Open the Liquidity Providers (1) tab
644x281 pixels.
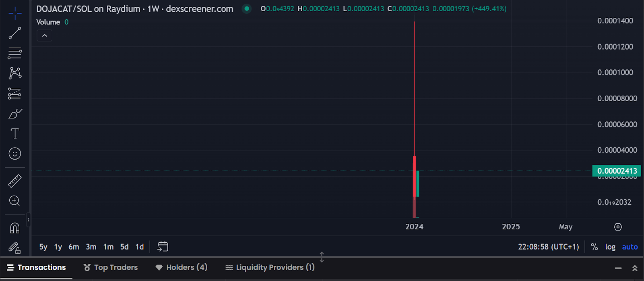click(270, 267)
